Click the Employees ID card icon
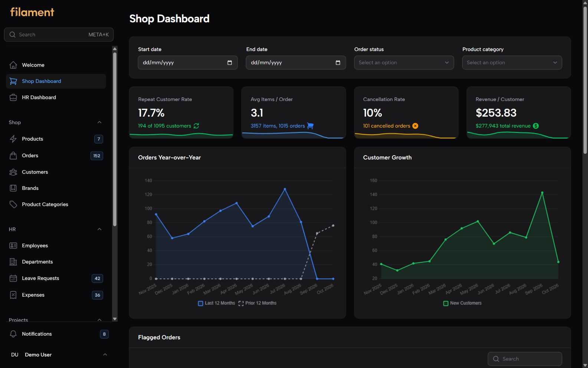This screenshot has height=368, width=588. pyautogui.click(x=13, y=246)
